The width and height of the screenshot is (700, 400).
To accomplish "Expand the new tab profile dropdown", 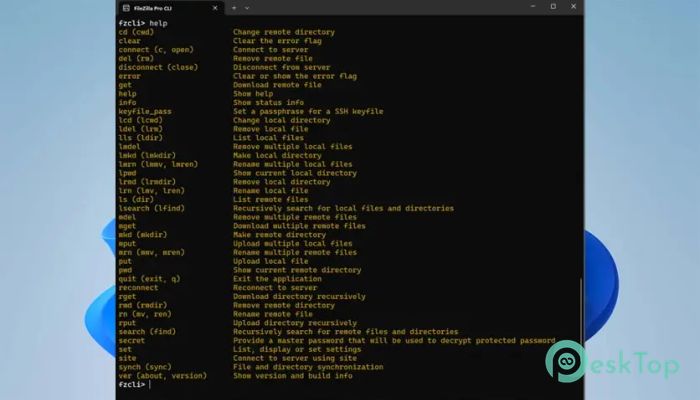I will coord(247,8).
